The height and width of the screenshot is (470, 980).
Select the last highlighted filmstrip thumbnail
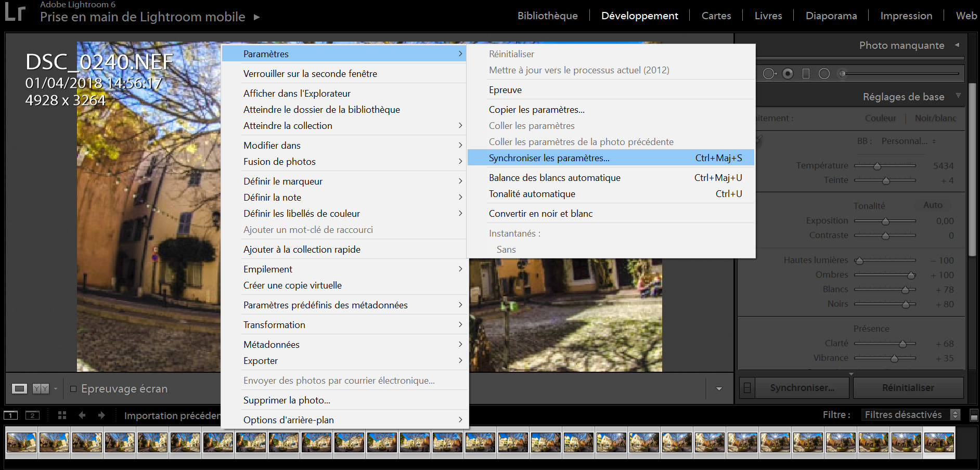pyautogui.click(x=939, y=442)
